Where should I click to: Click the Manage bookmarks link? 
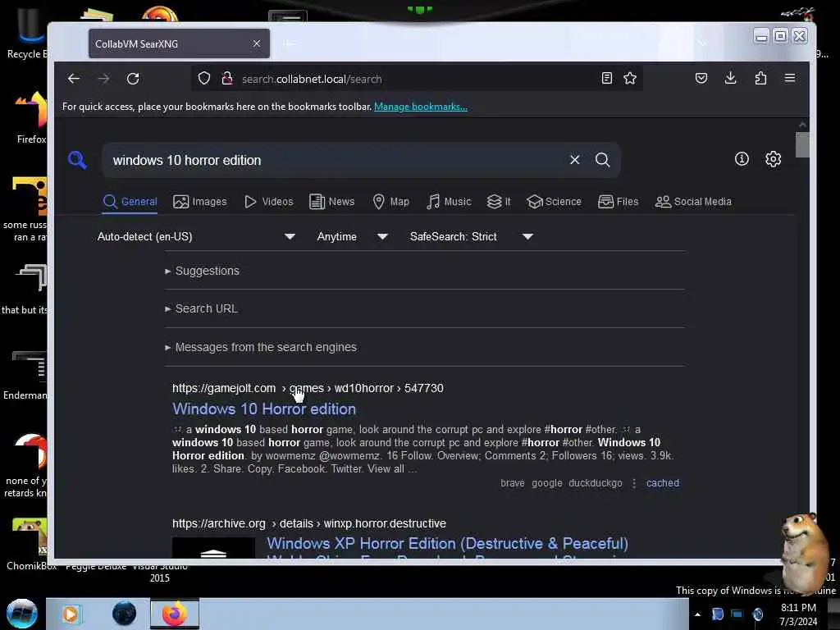tap(421, 107)
